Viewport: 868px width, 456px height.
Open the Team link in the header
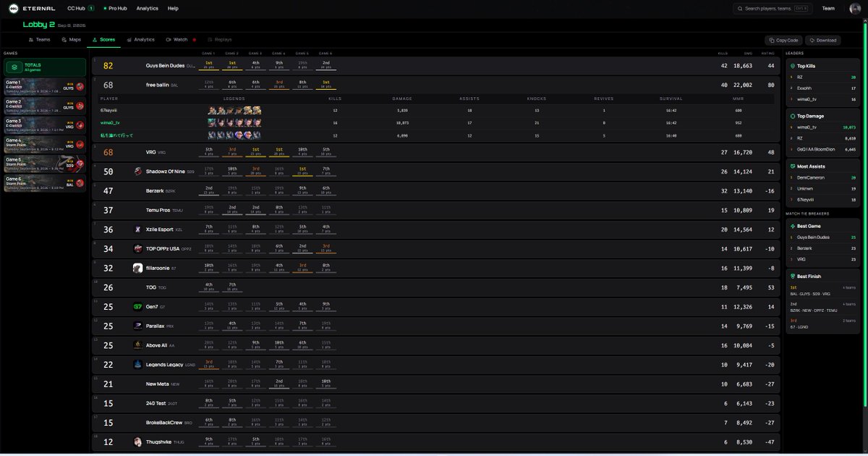[829, 8]
